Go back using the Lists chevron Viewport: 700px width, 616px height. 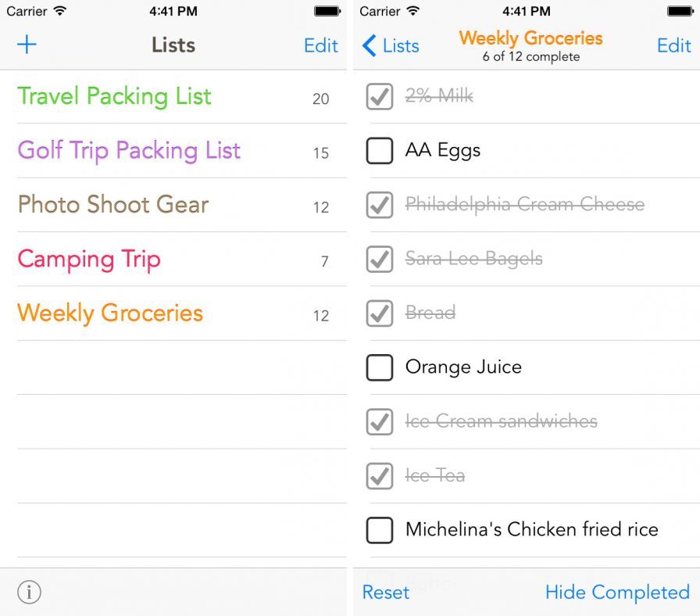point(390,46)
